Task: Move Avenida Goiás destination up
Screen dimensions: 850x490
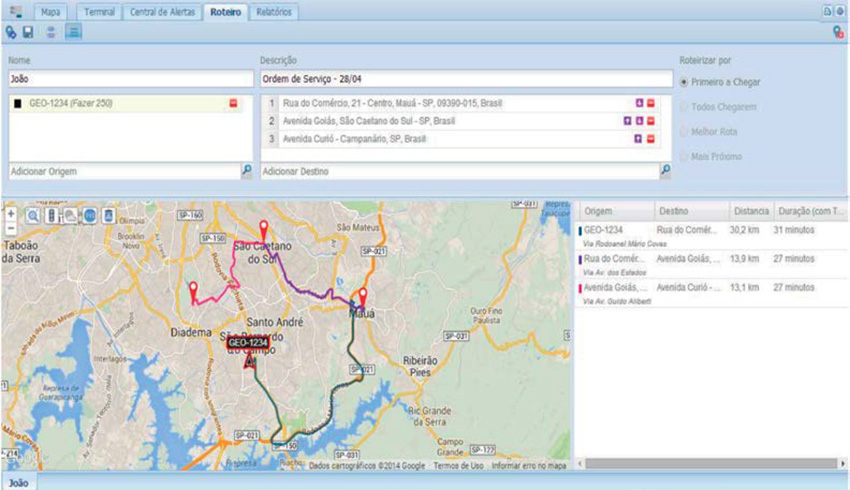Action: tap(627, 121)
